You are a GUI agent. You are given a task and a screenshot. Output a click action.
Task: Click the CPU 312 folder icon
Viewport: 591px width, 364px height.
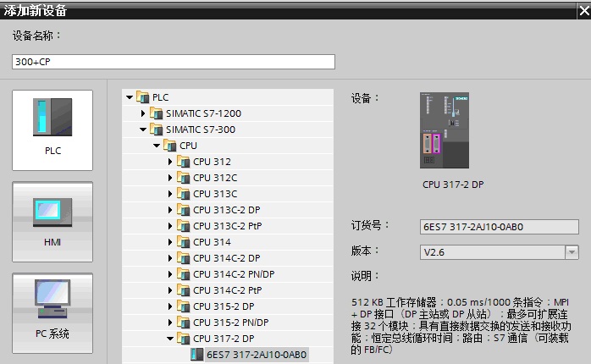pos(183,162)
